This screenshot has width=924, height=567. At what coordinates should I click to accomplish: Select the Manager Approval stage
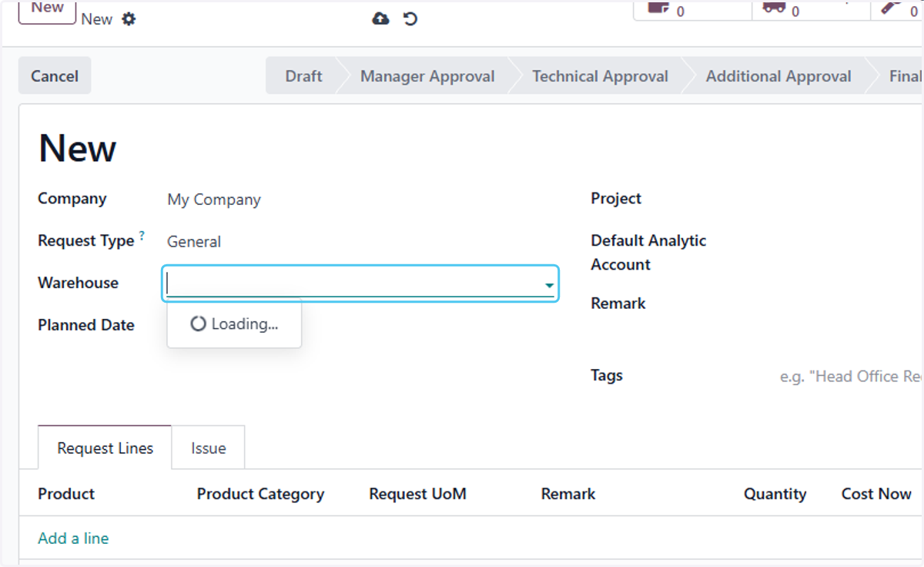427,76
